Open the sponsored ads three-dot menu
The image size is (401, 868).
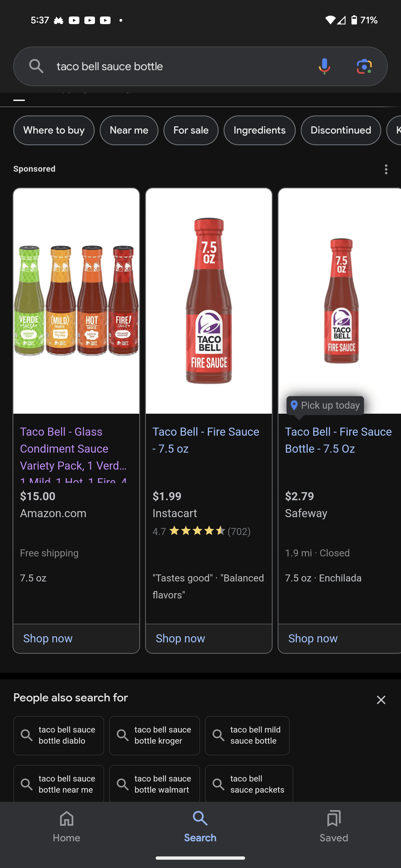(x=386, y=169)
